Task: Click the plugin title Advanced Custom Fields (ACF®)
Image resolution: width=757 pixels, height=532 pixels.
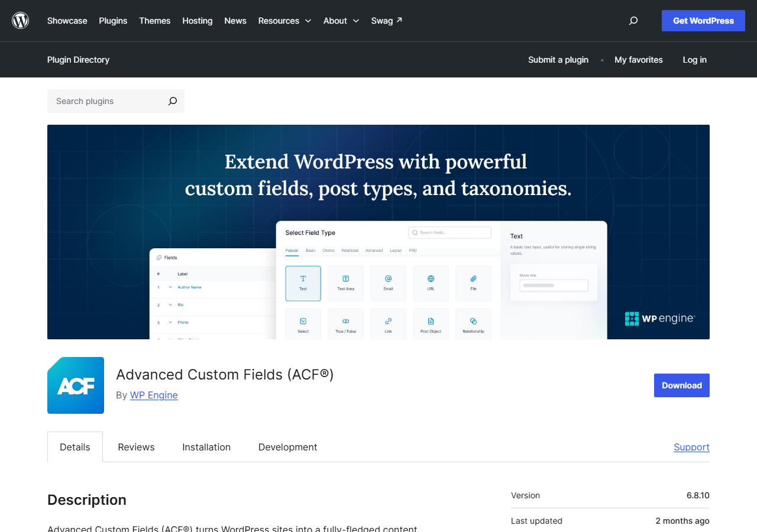Action: [x=225, y=374]
